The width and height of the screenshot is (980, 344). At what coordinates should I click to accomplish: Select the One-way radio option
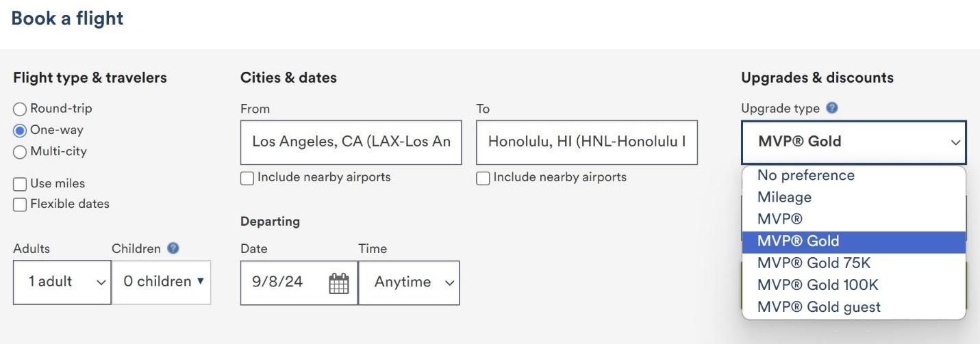20,130
